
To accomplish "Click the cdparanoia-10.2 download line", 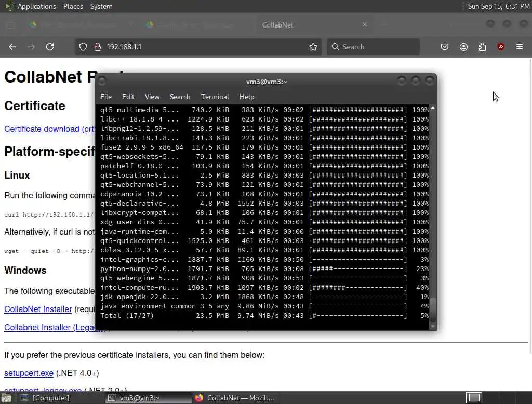I will click(x=264, y=194).
